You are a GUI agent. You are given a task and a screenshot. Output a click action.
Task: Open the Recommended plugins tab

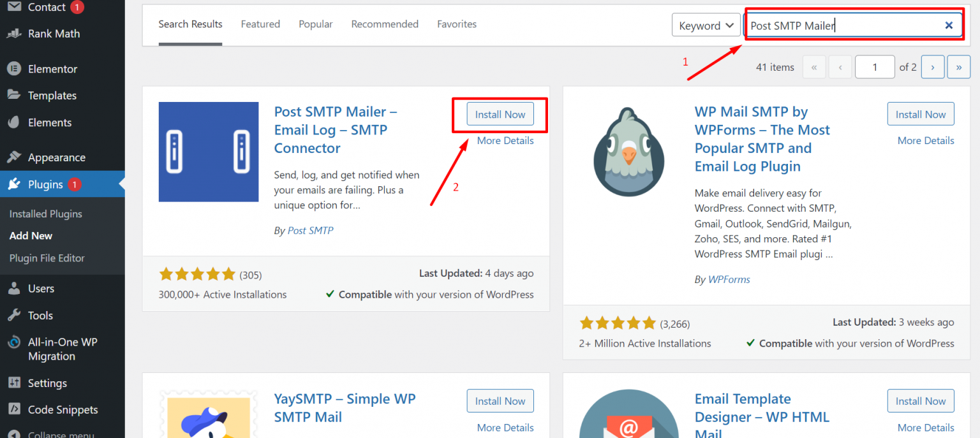pyautogui.click(x=384, y=24)
